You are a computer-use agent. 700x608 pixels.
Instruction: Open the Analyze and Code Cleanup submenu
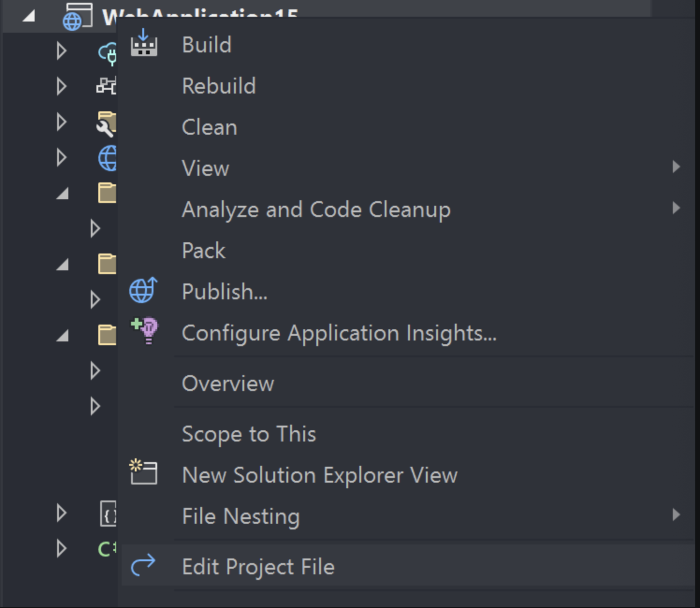316,209
